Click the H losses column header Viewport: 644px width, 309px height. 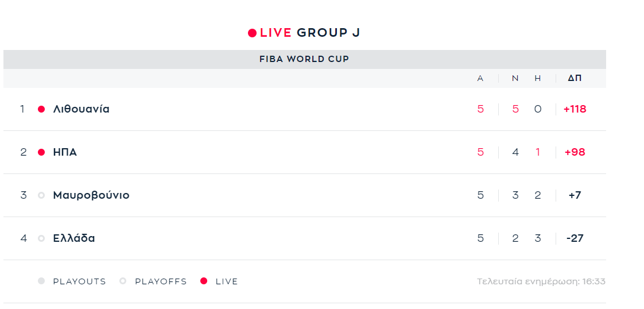pos(538,78)
